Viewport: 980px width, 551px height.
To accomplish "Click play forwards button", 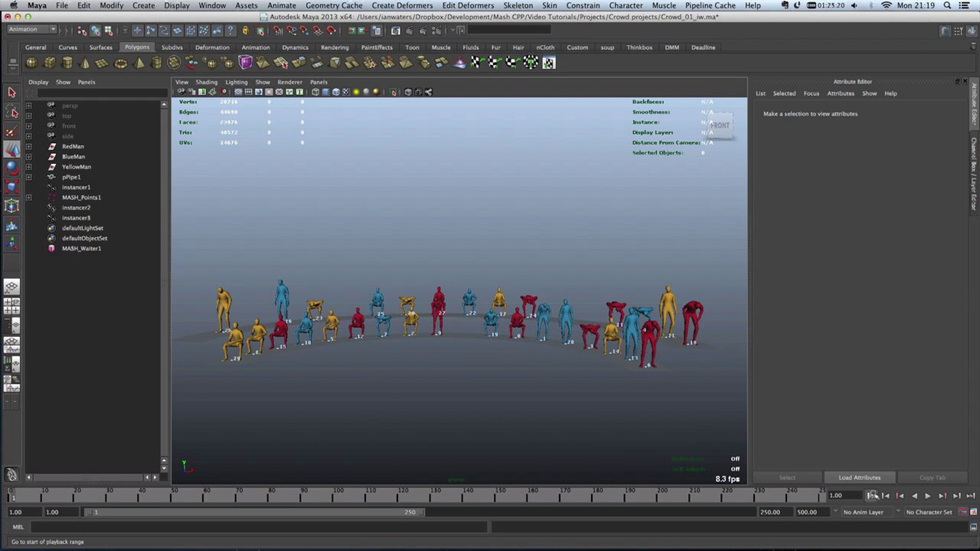I will click(928, 496).
